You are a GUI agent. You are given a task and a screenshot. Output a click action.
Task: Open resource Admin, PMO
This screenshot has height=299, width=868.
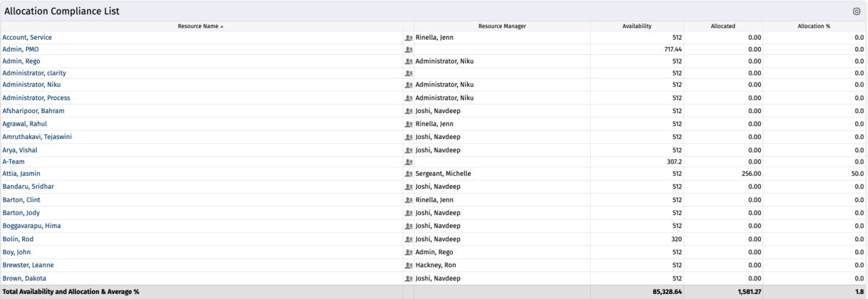point(21,49)
